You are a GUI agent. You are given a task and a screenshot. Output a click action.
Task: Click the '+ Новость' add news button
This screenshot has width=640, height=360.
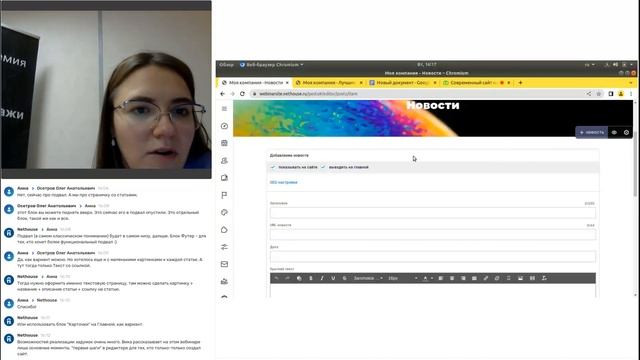tap(591, 132)
